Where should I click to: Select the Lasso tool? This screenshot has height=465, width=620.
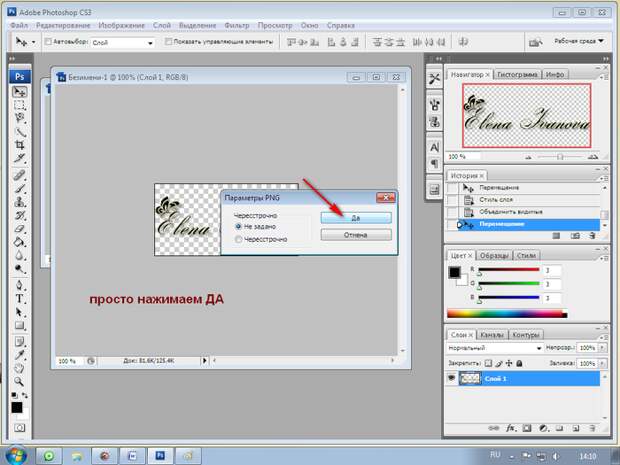19,118
